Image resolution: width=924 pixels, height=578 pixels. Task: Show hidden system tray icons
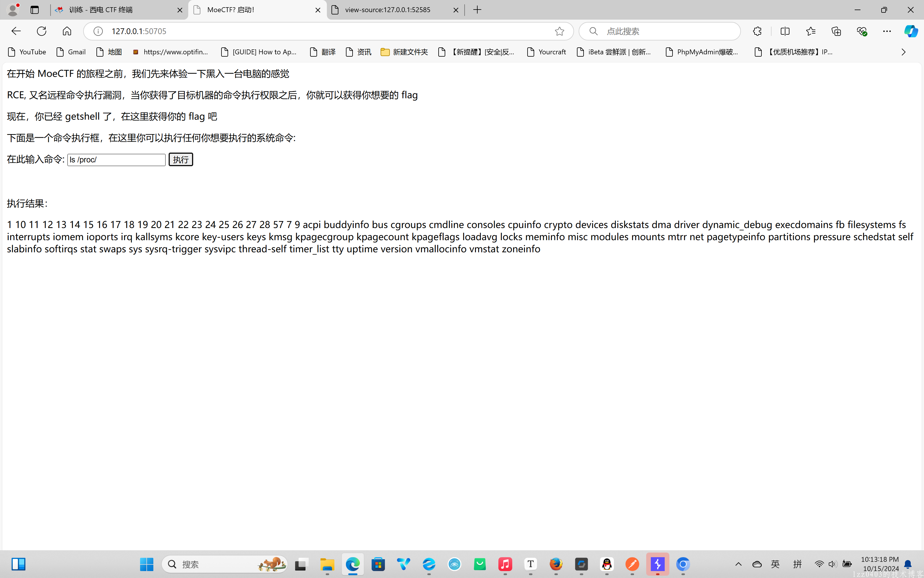pos(738,564)
